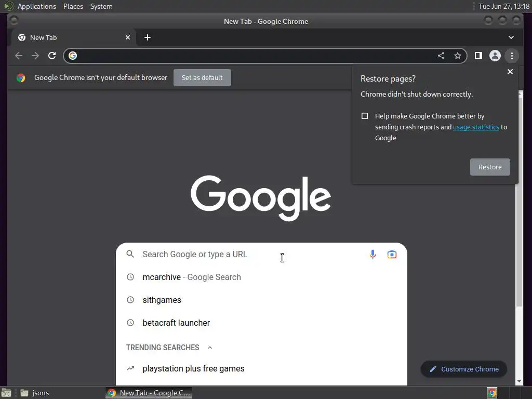This screenshot has width=532, height=399.
Task: Share this page via the share icon
Action: (x=441, y=56)
